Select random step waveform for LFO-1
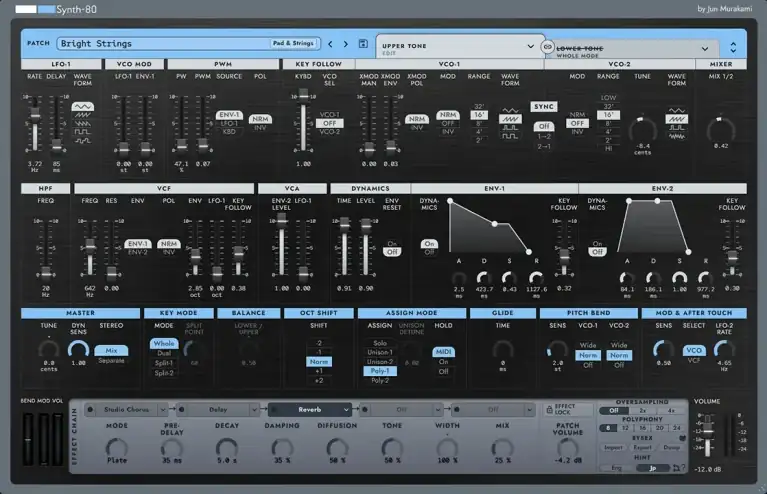The height and width of the screenshot is (494, 767). [83, 141]
